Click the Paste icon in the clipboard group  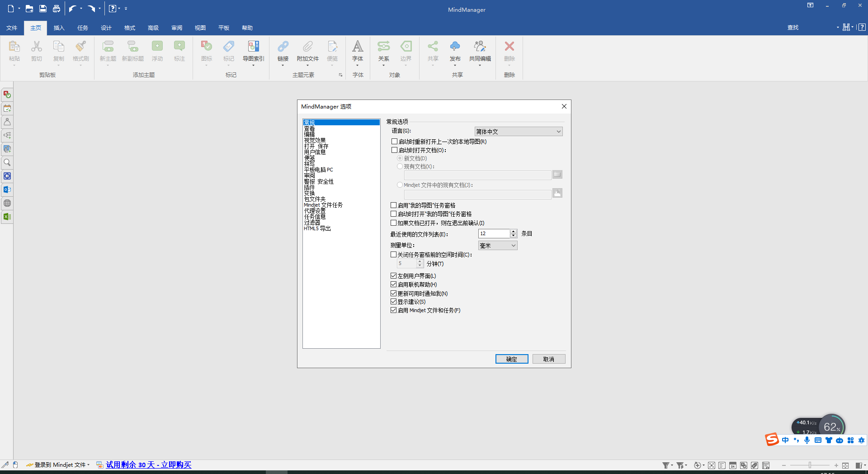click(14, 47)
